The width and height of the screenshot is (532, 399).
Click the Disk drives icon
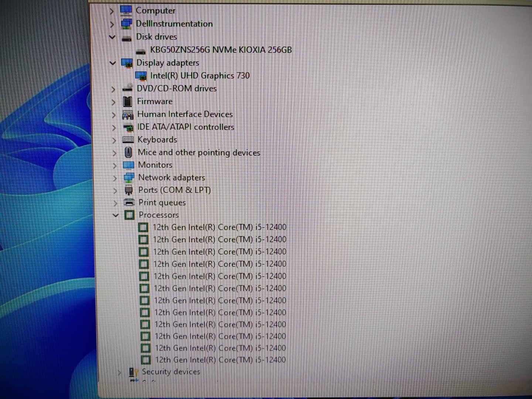(127, 38)
